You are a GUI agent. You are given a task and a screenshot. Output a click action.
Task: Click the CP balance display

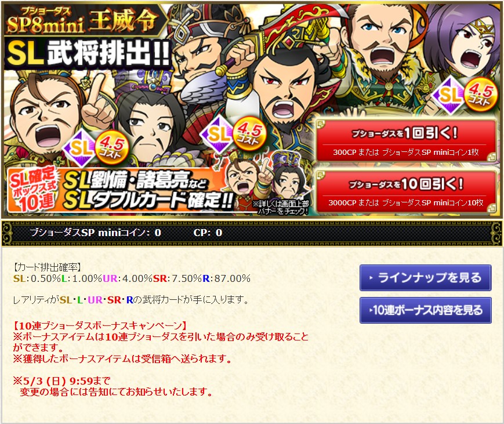coord(208,233)
